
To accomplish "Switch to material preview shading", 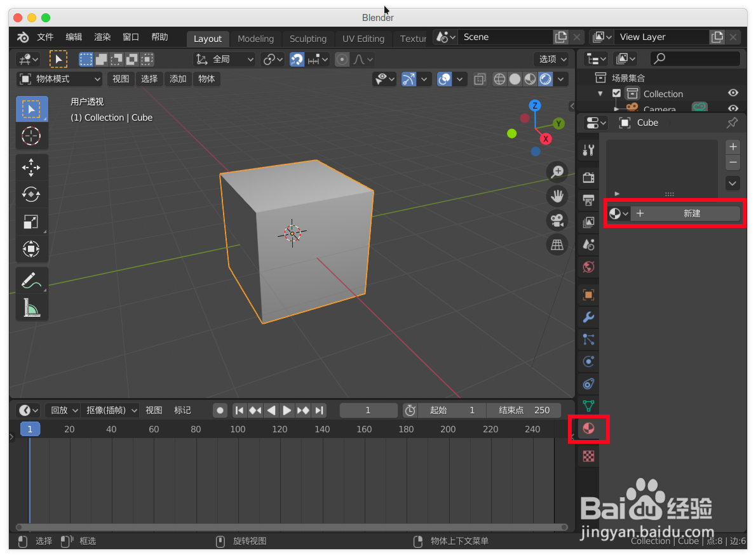I will [x=530, y=79].
